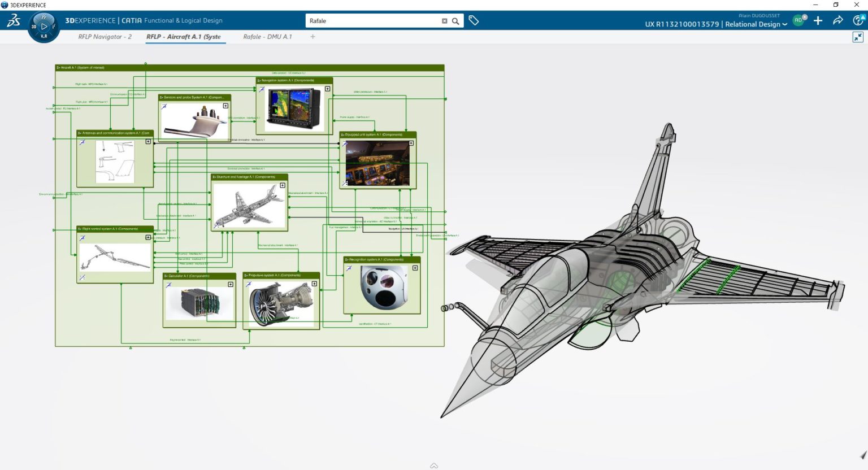Click link icon in Sensors and probe block
Viewport: 868px width, 470px height.
point(164,106)
